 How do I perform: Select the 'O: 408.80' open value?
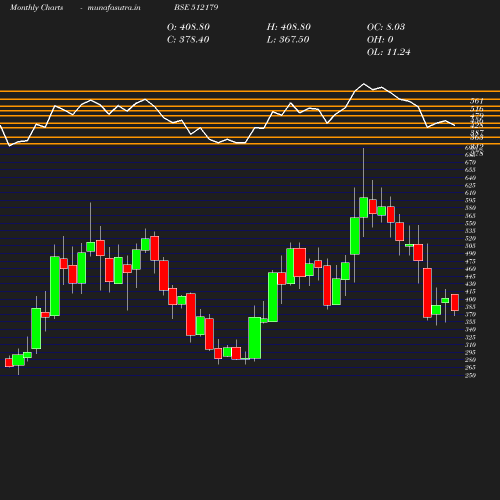[x=188, y=27]
